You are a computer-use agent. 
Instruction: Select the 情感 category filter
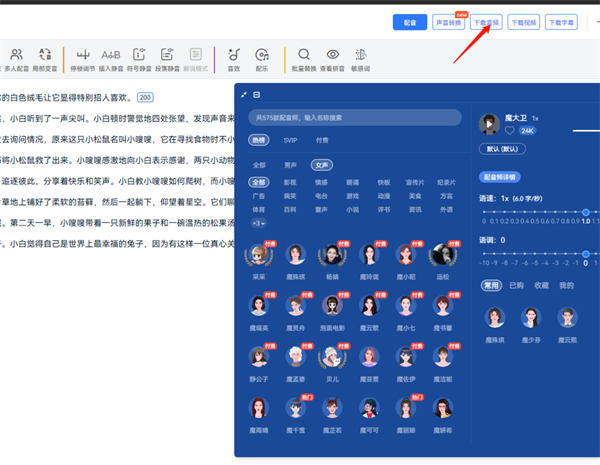click(321, 183)
